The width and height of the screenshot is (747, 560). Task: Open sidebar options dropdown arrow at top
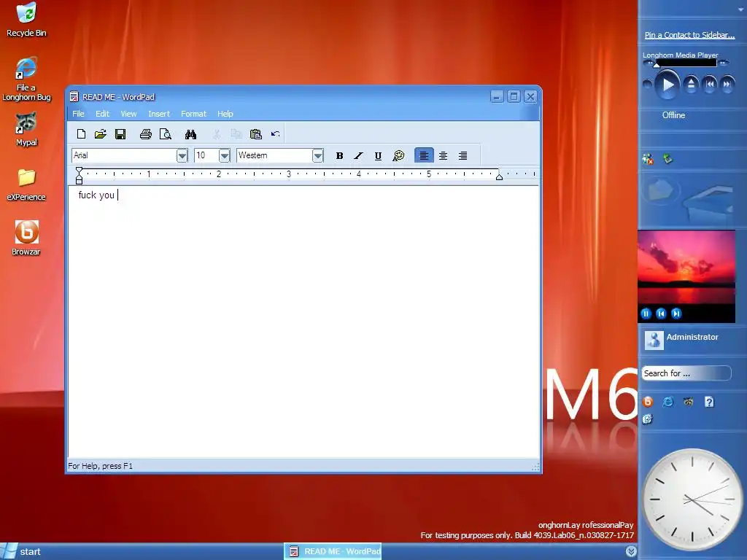[740, 9]
